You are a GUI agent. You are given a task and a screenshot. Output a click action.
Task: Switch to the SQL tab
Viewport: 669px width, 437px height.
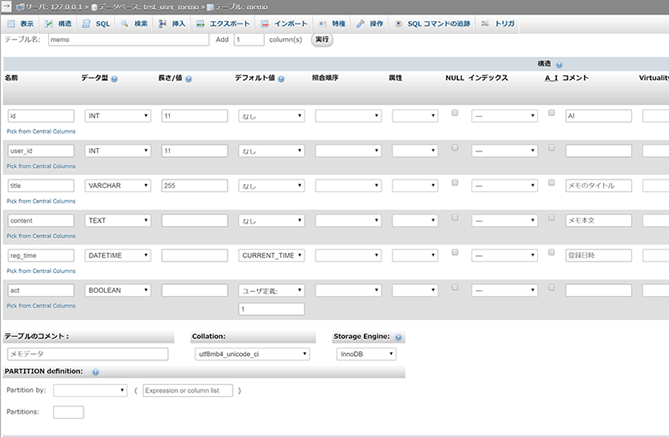(97, 22)
